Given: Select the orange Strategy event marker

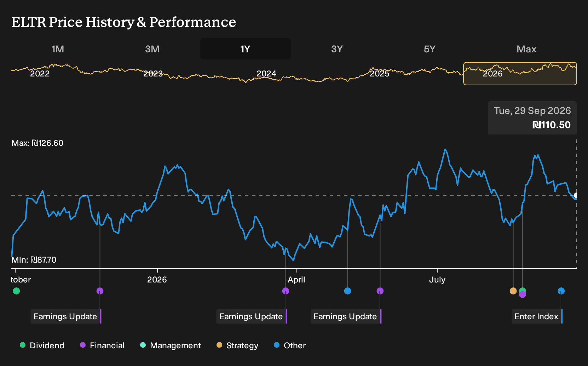Looking at the screenshot, I should click(x=513, y=291).
